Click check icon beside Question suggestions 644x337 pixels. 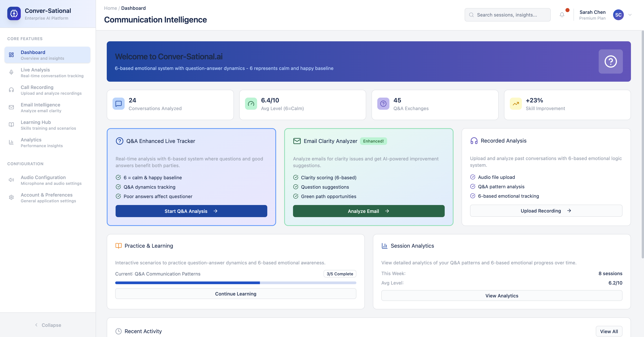click(296, 187)
